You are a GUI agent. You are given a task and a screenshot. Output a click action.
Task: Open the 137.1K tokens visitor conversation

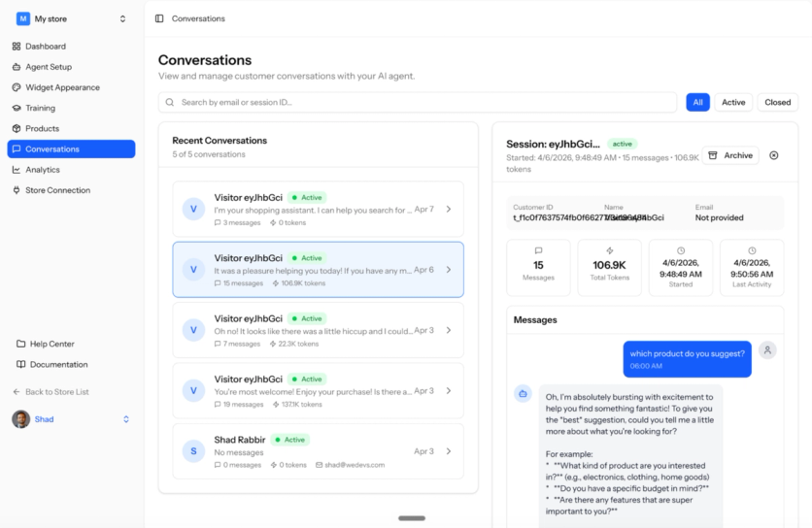click(318, 391)
